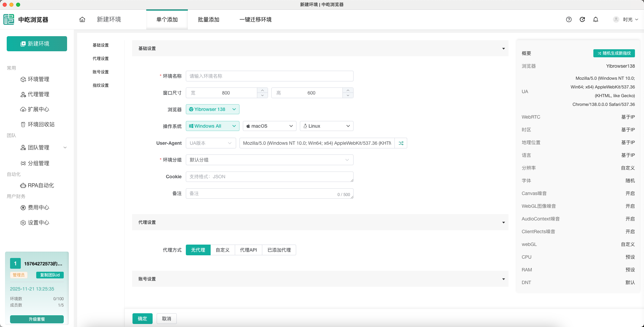
Task: Open the 默认分组 environment group dropdown
Action: (x=269, y=160)
